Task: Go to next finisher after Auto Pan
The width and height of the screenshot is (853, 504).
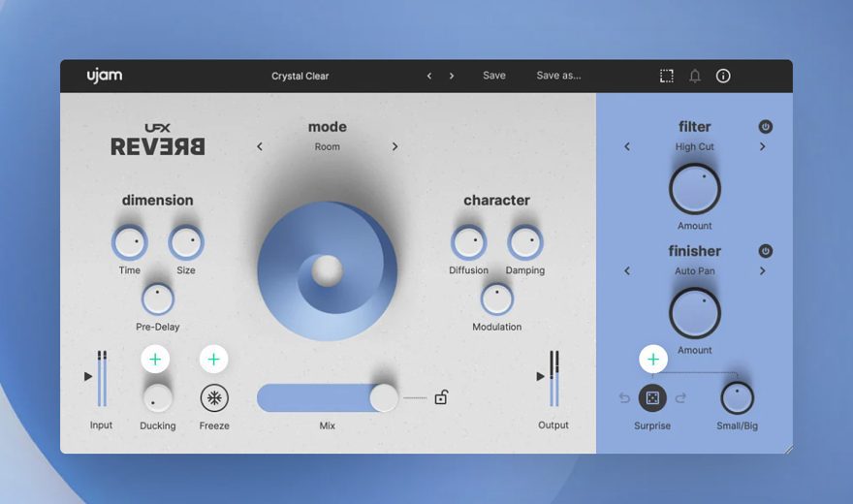Action: (x=763, y=271)
